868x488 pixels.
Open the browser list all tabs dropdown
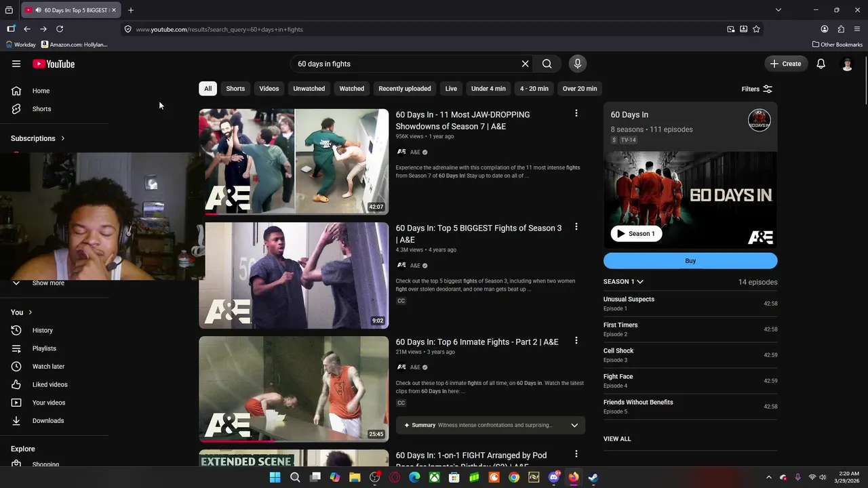(x=778, y=10)
